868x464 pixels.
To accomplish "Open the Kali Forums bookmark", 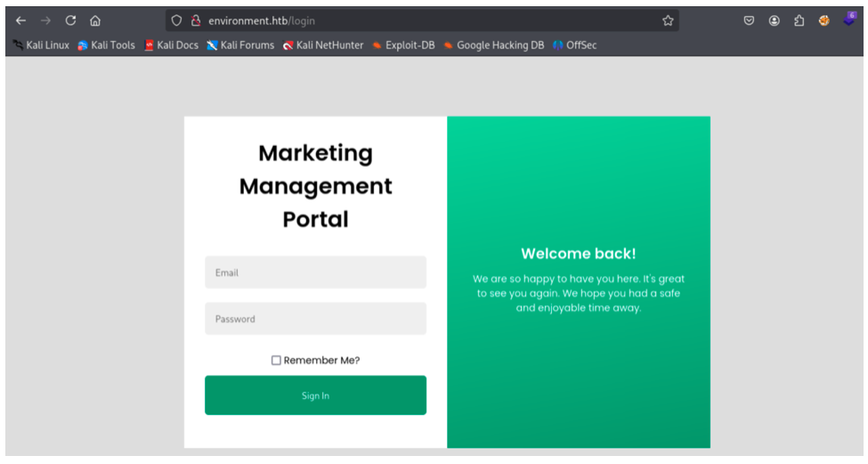I will tap(240, 45).
